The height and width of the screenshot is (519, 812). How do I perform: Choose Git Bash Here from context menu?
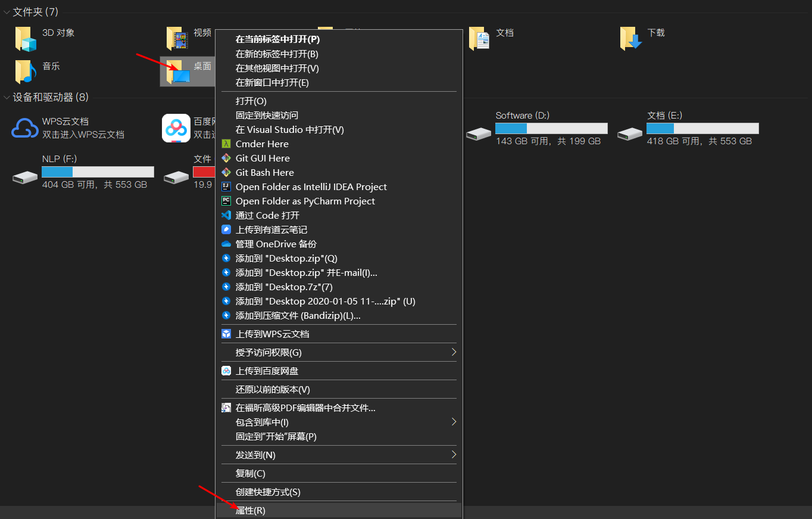click(264, 172)
